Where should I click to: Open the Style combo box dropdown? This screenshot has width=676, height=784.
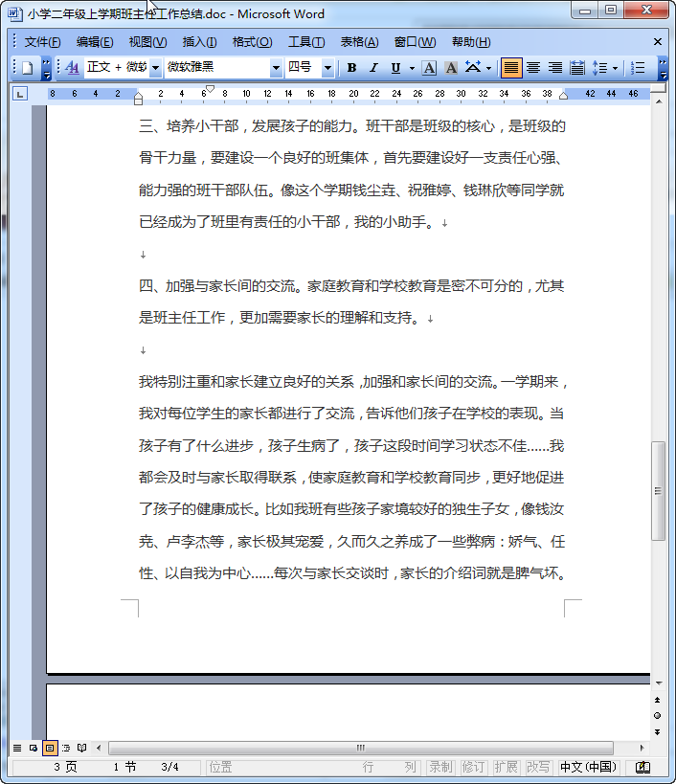tap(155, 68)
